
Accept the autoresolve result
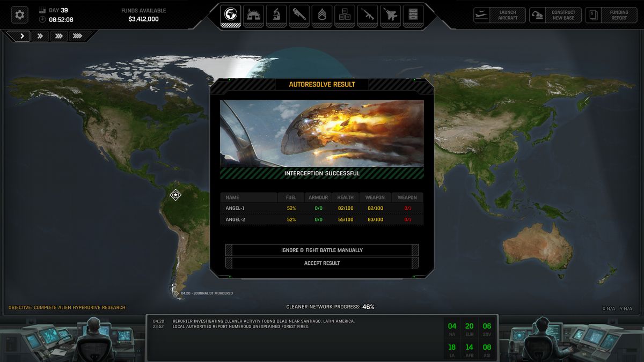pyautogui.click(x=321, y=263)
